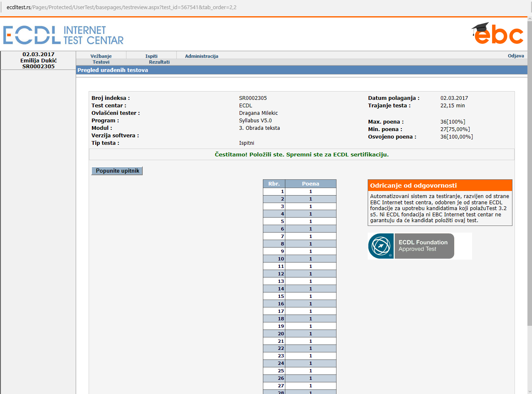Click the Pregled urađenih testova heading

[x=113, y=70]
